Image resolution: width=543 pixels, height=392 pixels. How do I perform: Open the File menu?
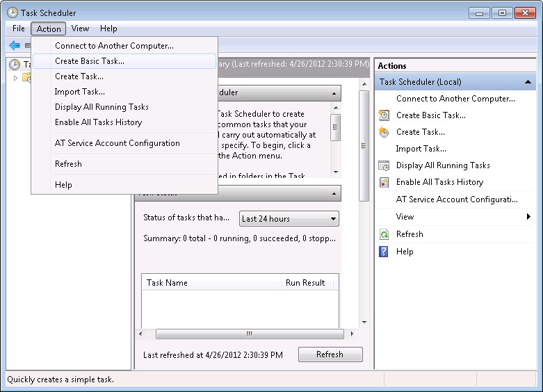[x=18, y=28]
